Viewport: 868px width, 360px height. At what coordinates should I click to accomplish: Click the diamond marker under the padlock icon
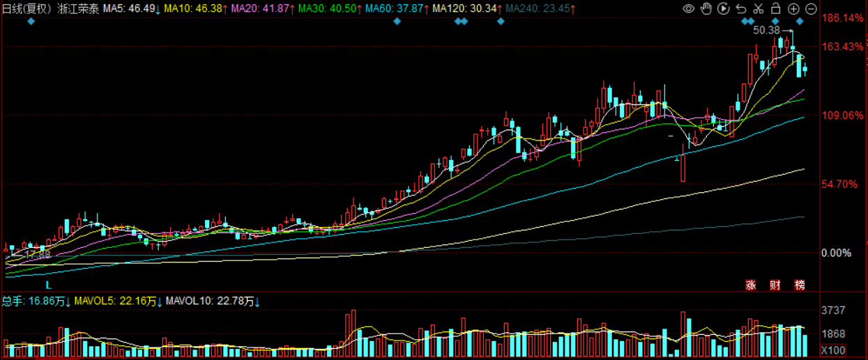(x=775, y=22)
